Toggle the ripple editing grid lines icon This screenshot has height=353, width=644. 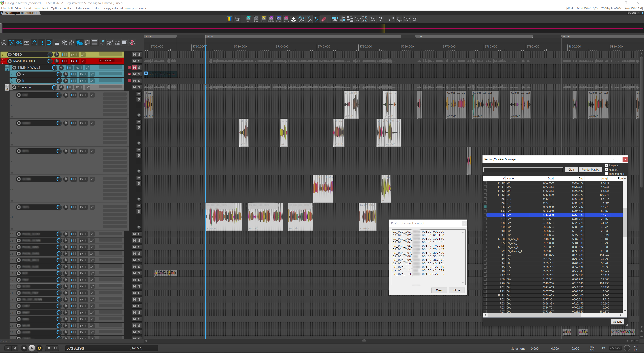[42, 42]
